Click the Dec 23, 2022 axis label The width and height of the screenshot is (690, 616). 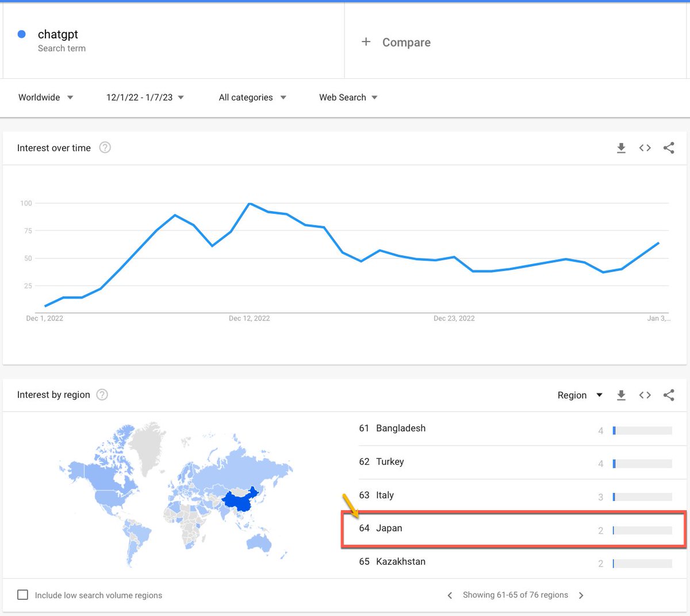click(454, 318)
